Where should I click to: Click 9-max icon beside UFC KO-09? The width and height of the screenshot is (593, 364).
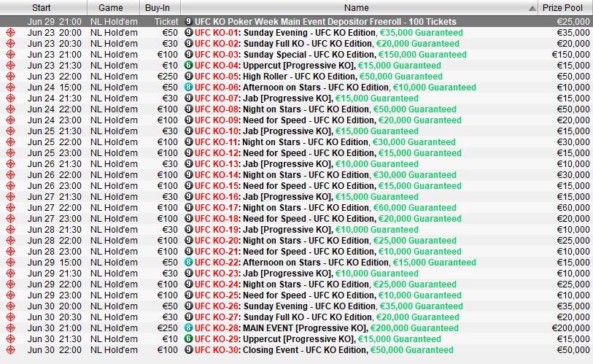188,120
